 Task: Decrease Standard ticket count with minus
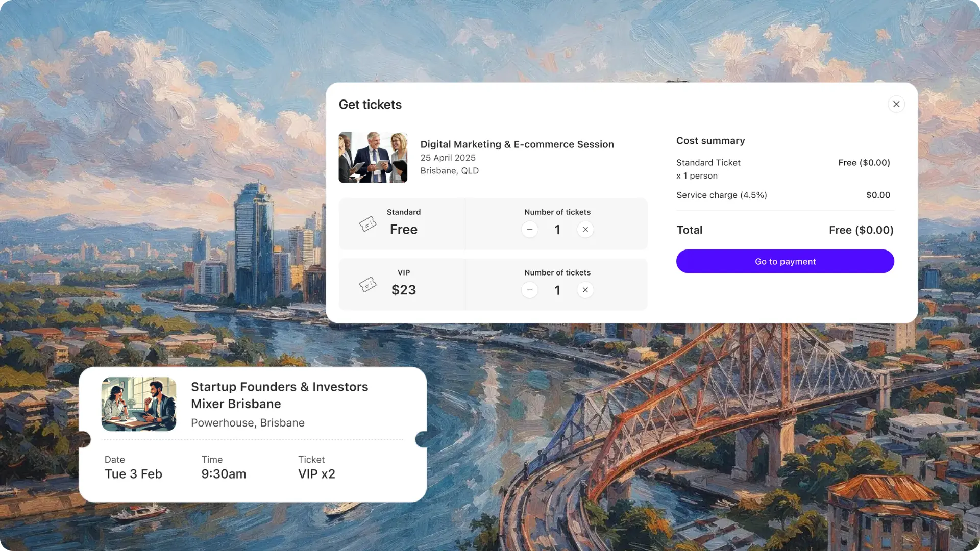[529, 230]
